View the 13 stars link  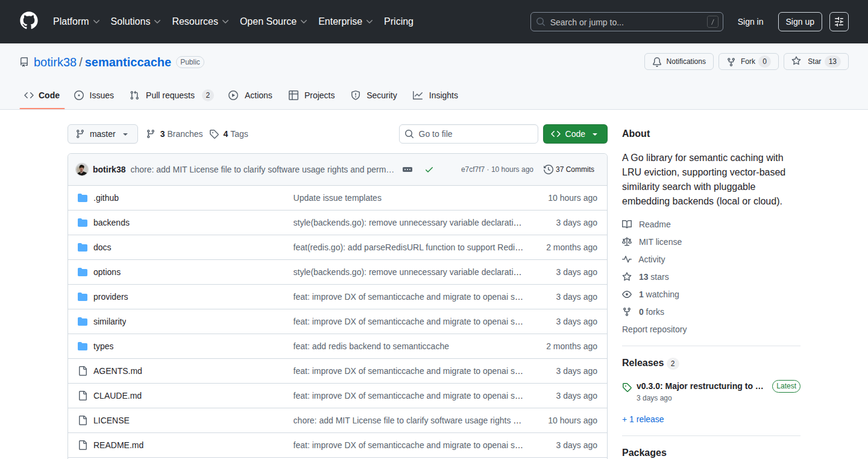[653, 277]
